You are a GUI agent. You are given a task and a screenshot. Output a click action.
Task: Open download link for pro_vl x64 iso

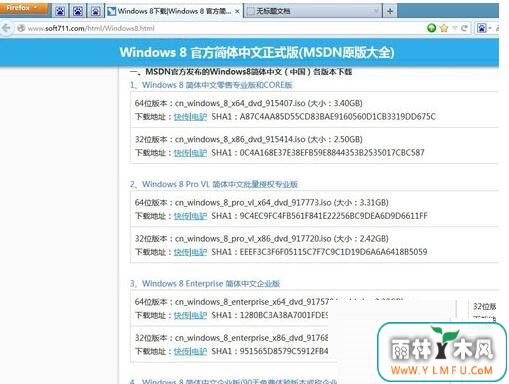(x=190, y=216)
